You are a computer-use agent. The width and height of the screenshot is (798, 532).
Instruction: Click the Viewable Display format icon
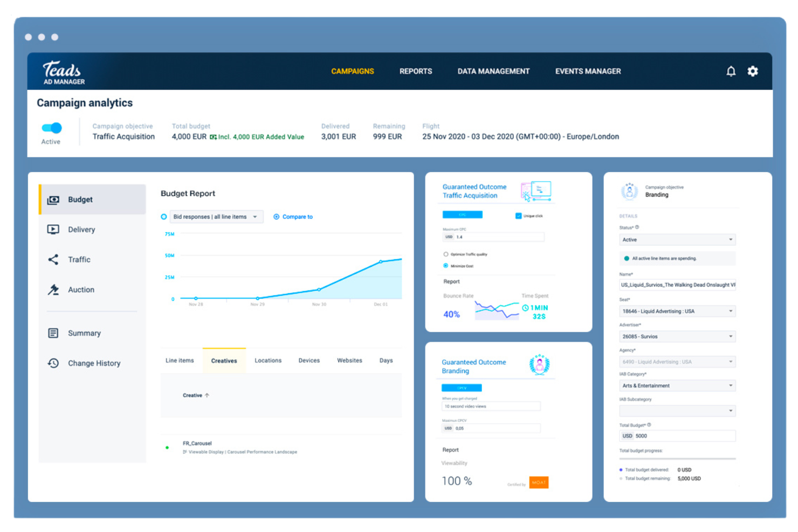(x=185, y=452)
